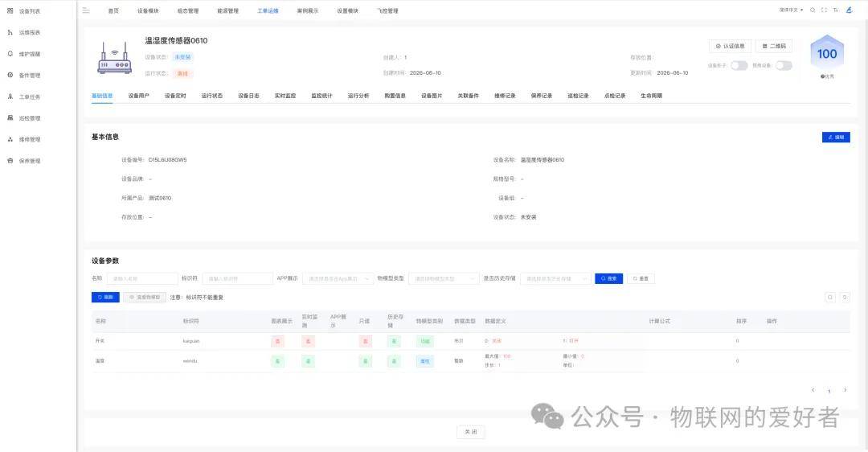This screenshot has height=452, width=868.
Task: Switch to the 设备图片 tab
Action: (x=432, y=96)
